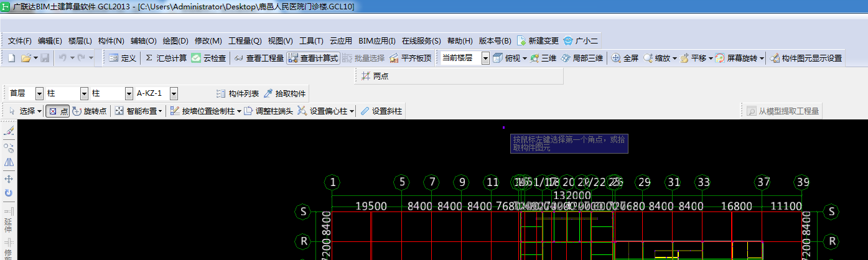Click 全屏 full screen zoom
The width and height of the screenshot is (868, 260).
click(625, 58)
